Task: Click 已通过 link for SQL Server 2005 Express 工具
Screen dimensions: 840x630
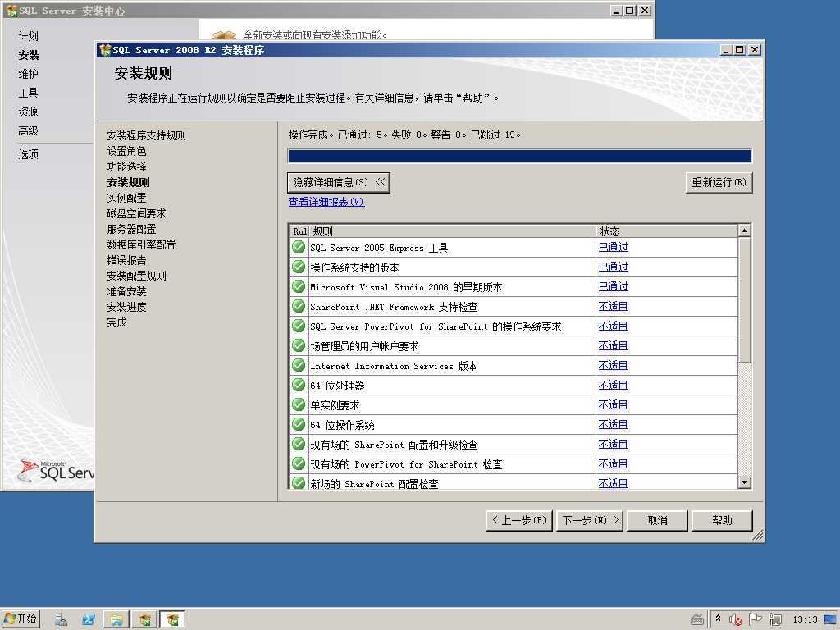Action: 613,247
